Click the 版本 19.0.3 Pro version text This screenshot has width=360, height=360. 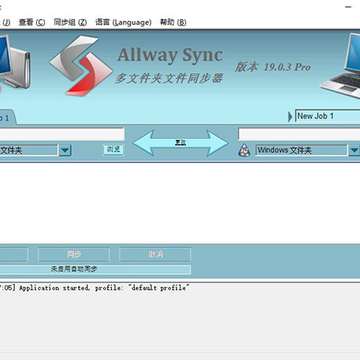pyautogui.click(x=272, y=67)
